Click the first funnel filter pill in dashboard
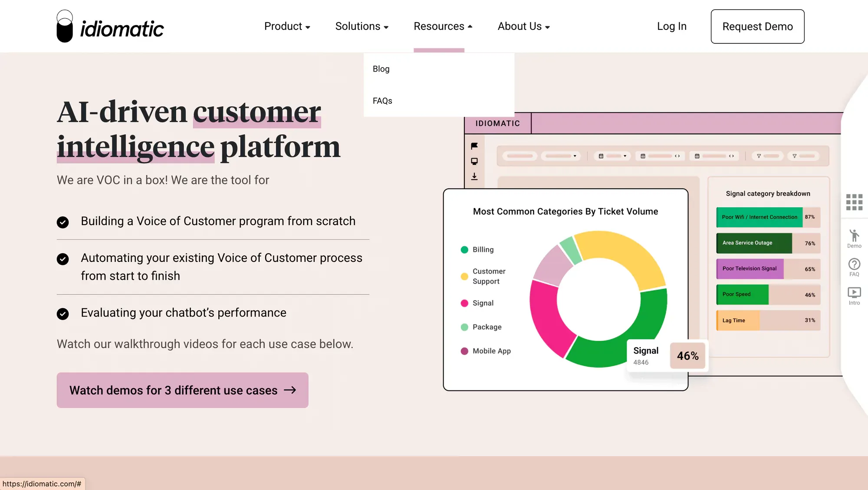Screen dimensions: 868x490 pos(768,156)
